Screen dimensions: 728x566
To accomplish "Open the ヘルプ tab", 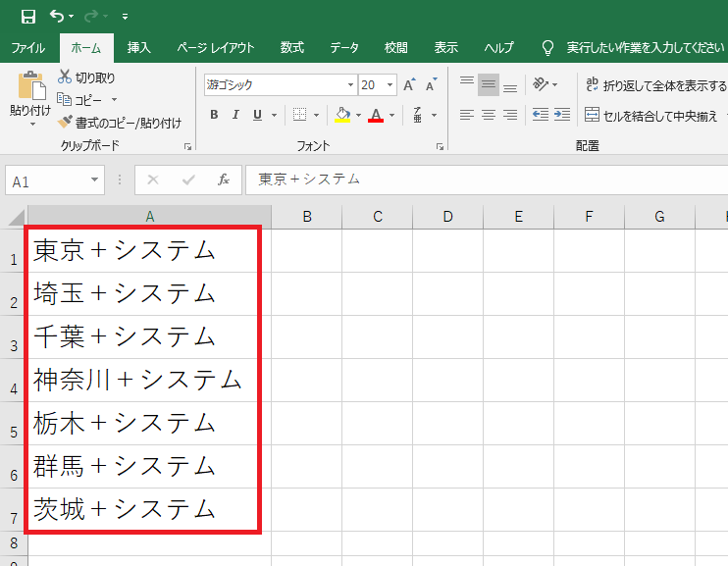I will [x=498, y=47].
